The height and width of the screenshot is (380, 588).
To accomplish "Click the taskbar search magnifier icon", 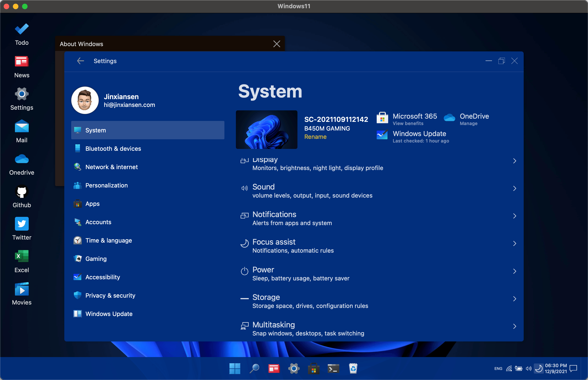I will coord(254,369).
